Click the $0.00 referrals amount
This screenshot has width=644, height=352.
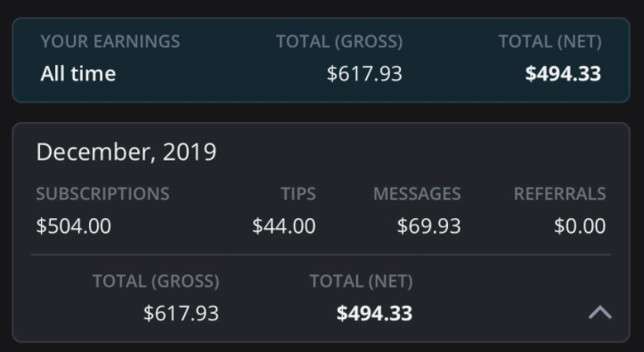(580, 226)
